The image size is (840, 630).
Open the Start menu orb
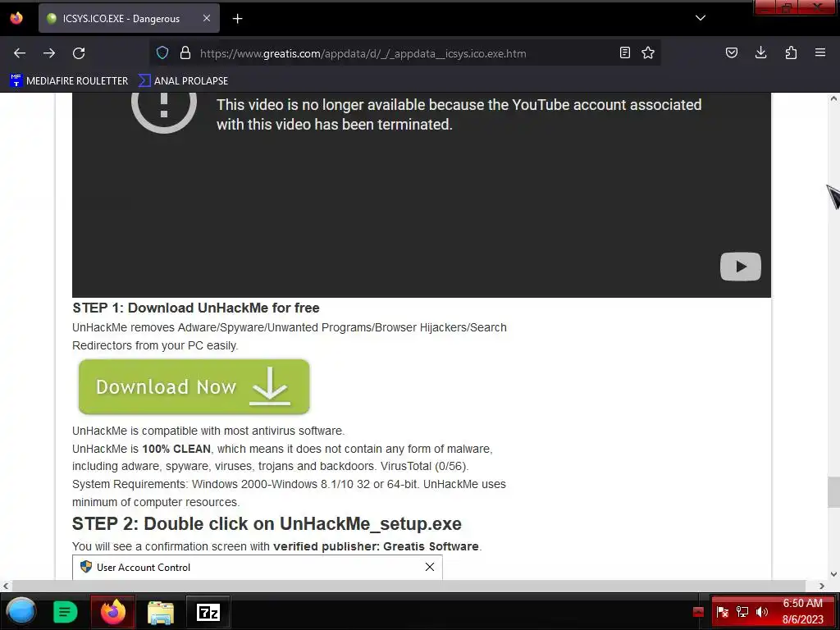pos(21,611)
